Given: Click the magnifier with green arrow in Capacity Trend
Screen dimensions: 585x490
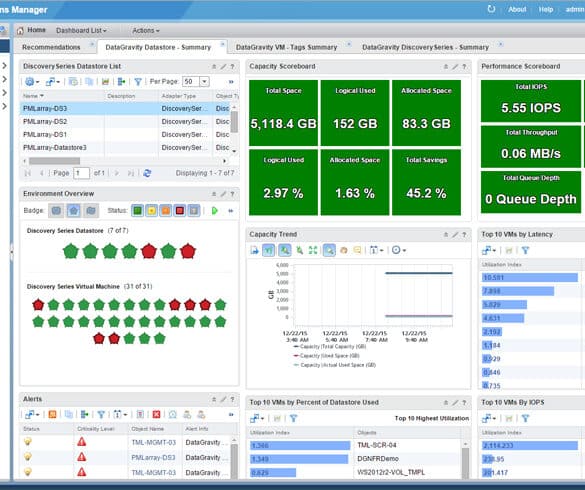Looking at the screenshot, I should (300, 250).
